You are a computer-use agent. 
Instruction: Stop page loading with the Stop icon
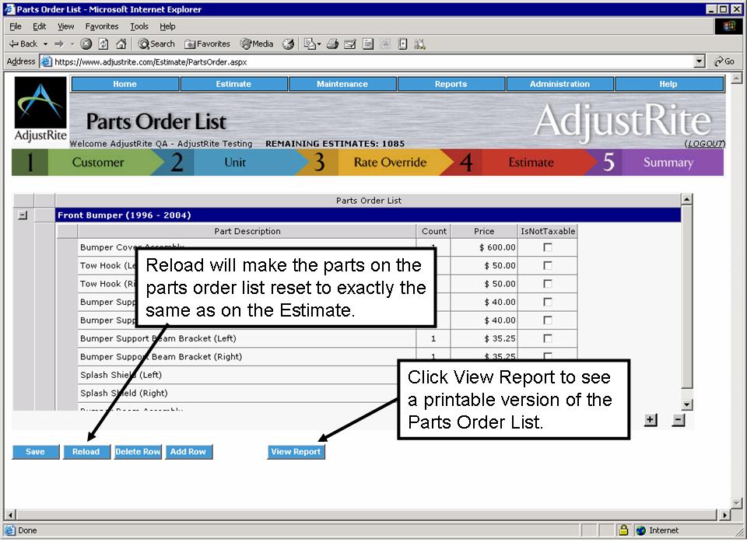[x=86, y=44]
